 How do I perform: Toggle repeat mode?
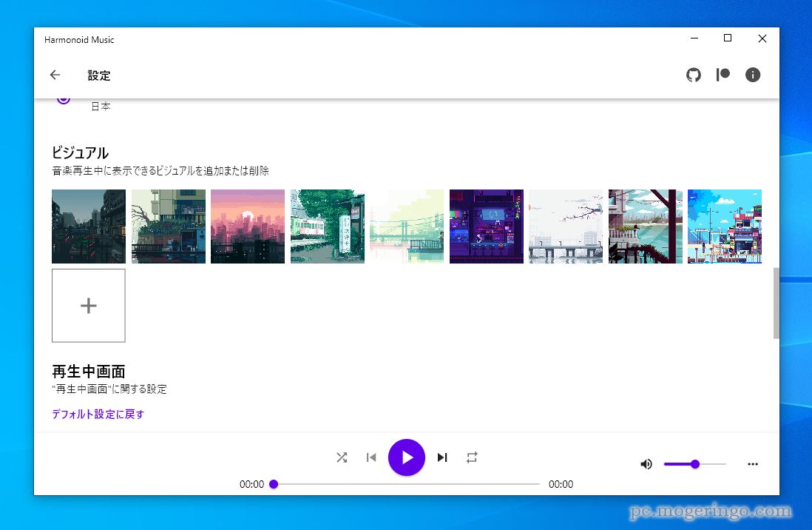[472, 457]
